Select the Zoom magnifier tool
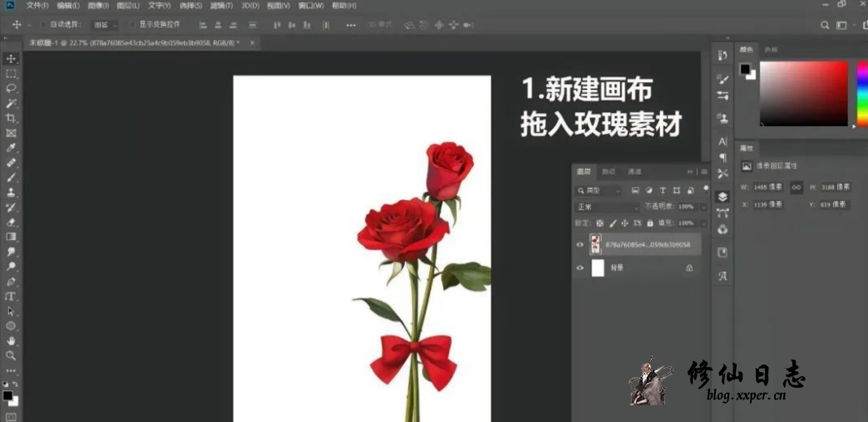868x422 pixels. point(11,356)
